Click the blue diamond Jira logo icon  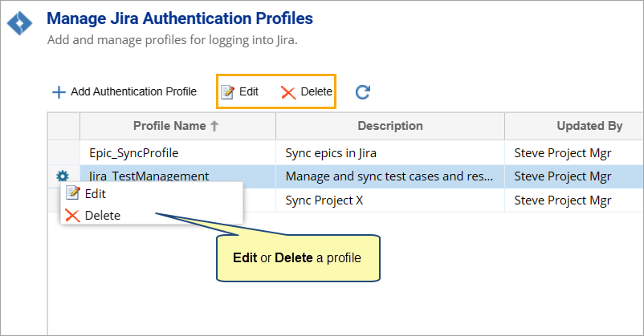click(20, 22)
